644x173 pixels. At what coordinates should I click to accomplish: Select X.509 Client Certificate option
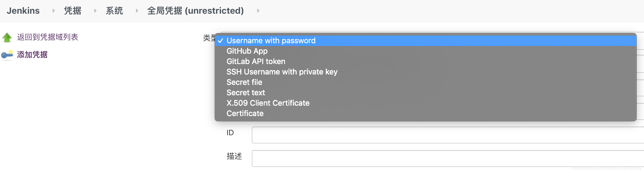[x=268, y=103]
